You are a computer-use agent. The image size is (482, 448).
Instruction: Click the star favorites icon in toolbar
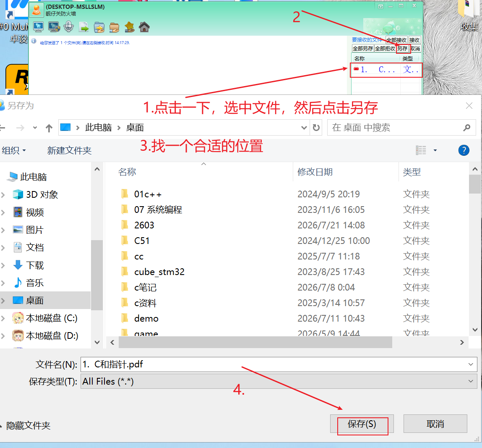tap(130, 27)
